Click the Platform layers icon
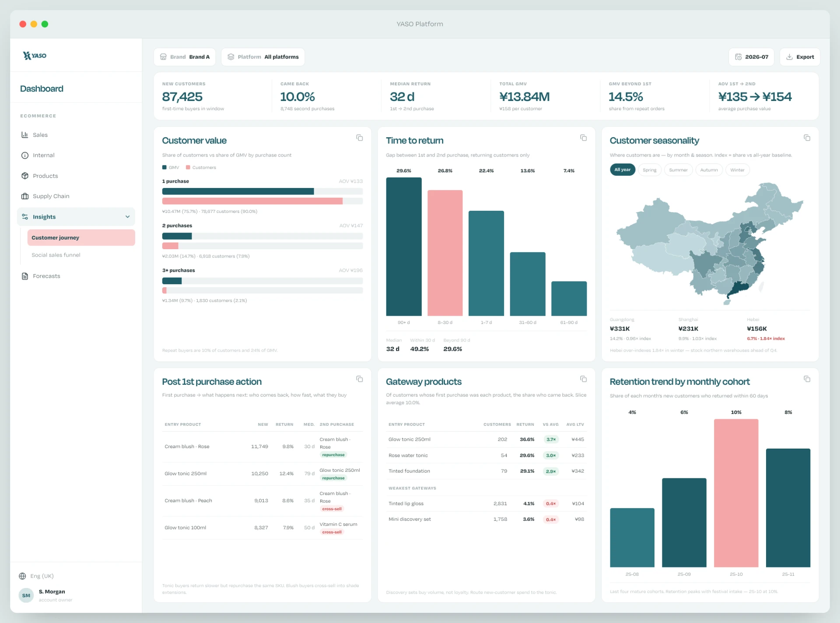Image resolution: width=840 pixels, height=623 pixels. [231, 57]
